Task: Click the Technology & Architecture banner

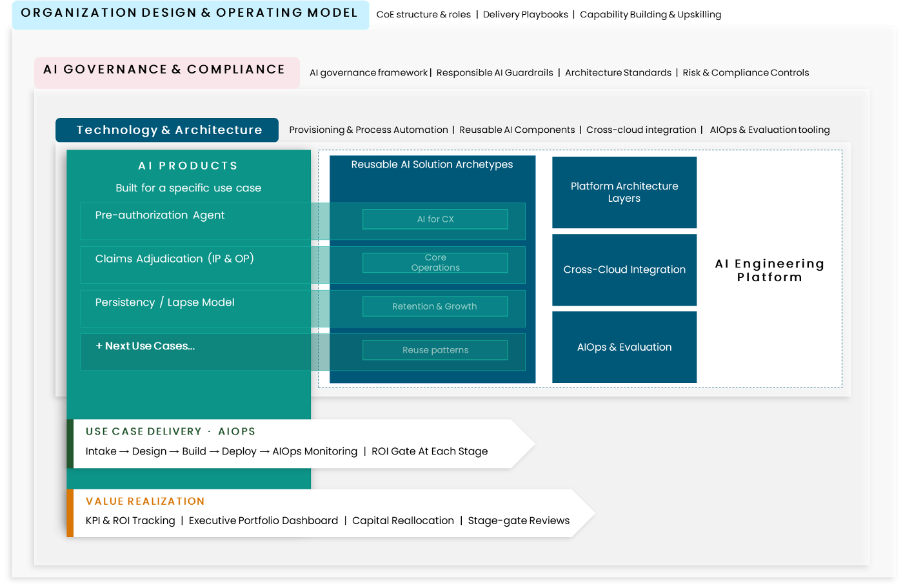Action: click(167, 130)
